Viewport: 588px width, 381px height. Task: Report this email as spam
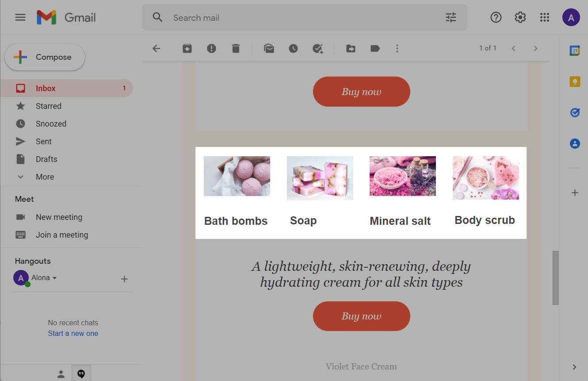pos(211,49)
